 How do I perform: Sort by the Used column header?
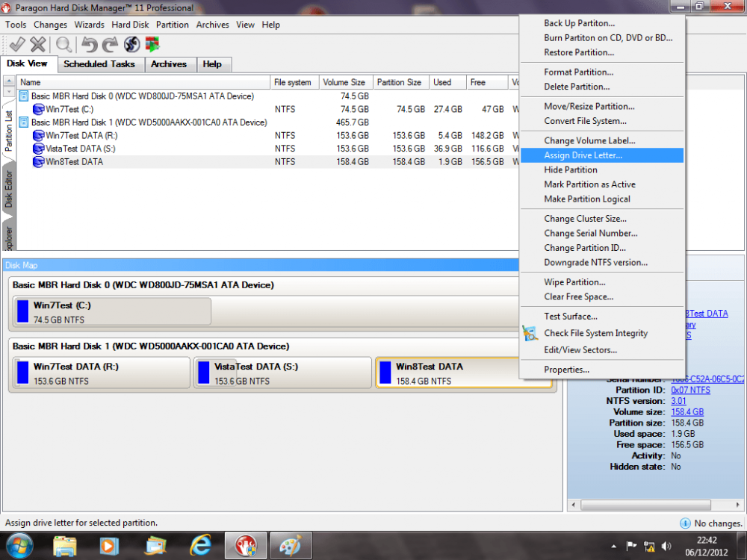(x=447, y=82)
